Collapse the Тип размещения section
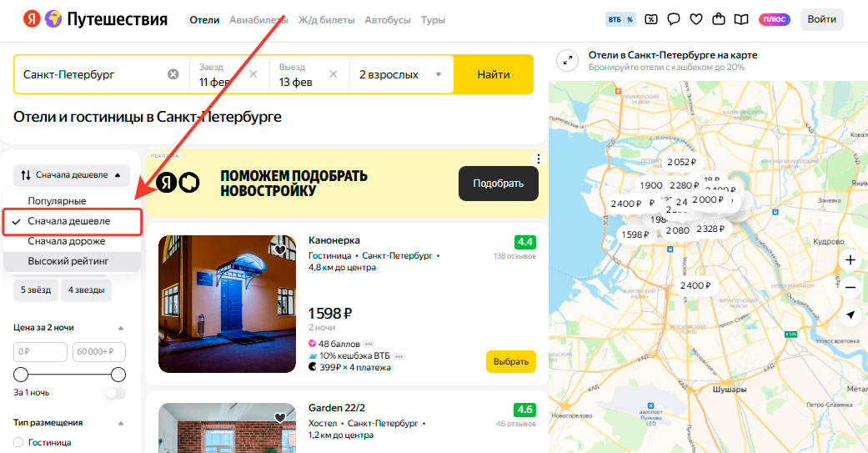868x453 pixels. pyautogui.click(x=121, y=423)
